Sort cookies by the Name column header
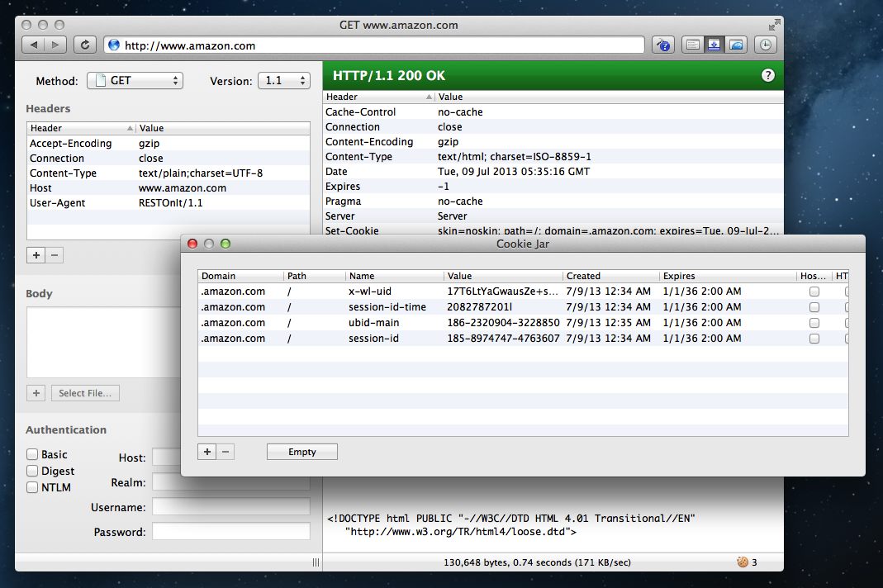 tap(395, 276)
